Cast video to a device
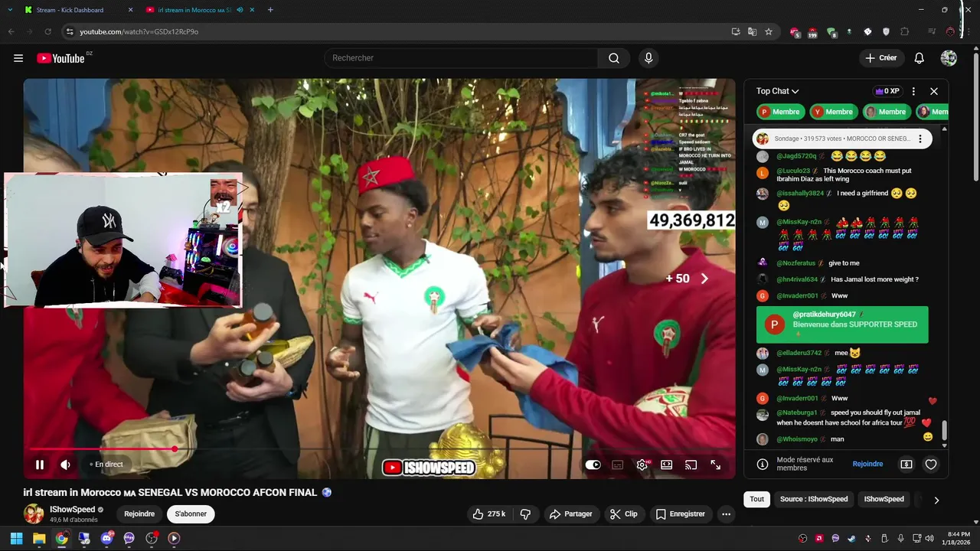Image resolution: width=980 pixels, height=551 pixels. pyautogui.click(x=691, y=465)
